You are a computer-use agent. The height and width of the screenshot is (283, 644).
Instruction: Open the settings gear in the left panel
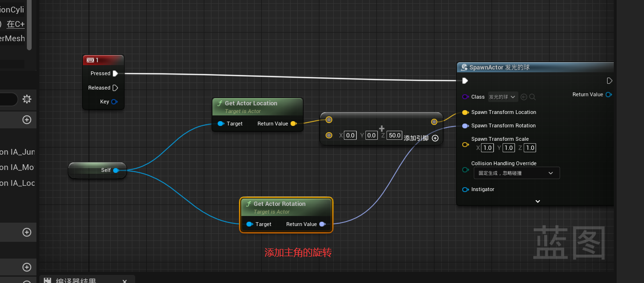pyautogui.click(x=27, y=99)
